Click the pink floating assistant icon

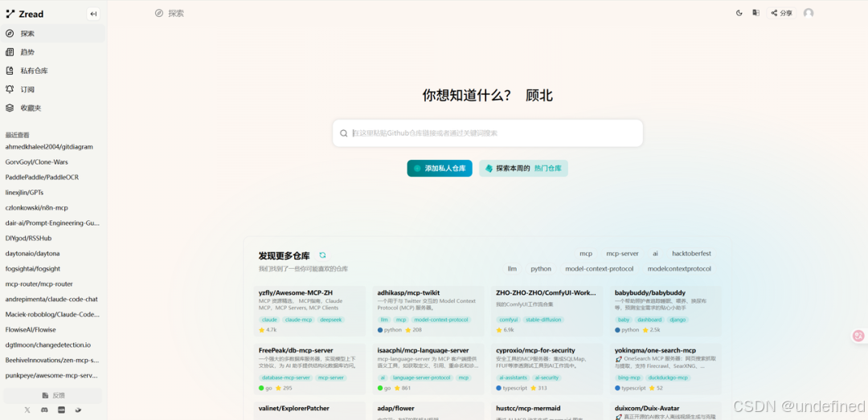858,336
